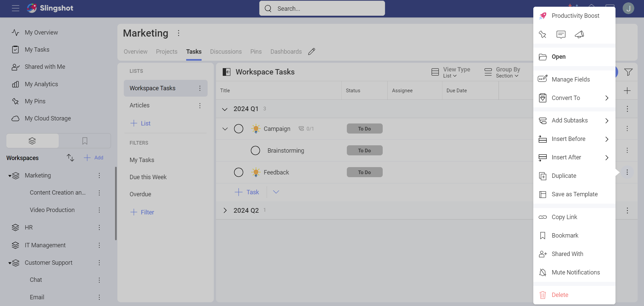Open Marketing workspace options in sidebar

click(x=99, y=175)
